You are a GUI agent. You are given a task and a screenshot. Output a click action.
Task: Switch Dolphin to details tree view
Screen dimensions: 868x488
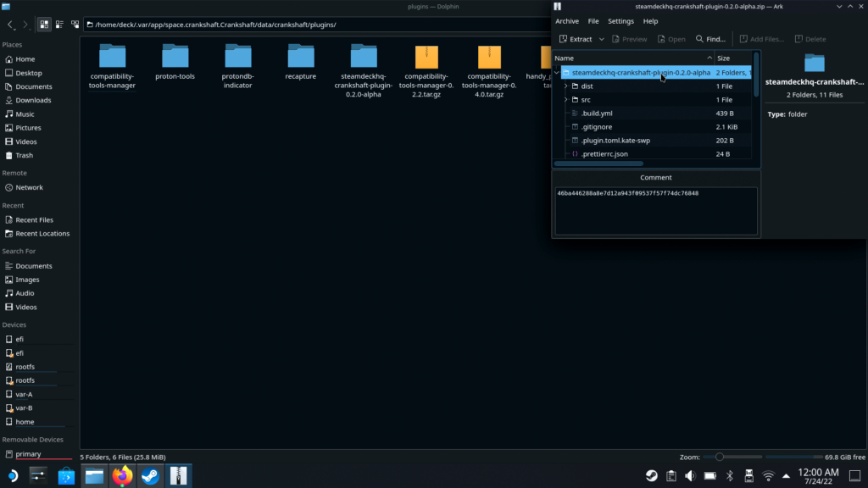click(75, 25)
